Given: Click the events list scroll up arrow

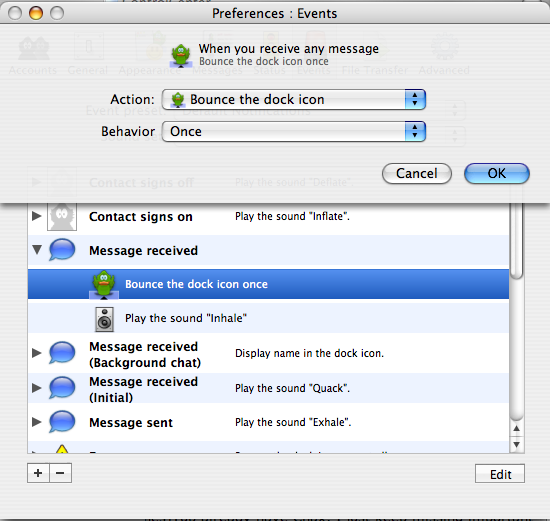Looking at the screenshot, I should (x=516, y=428).
